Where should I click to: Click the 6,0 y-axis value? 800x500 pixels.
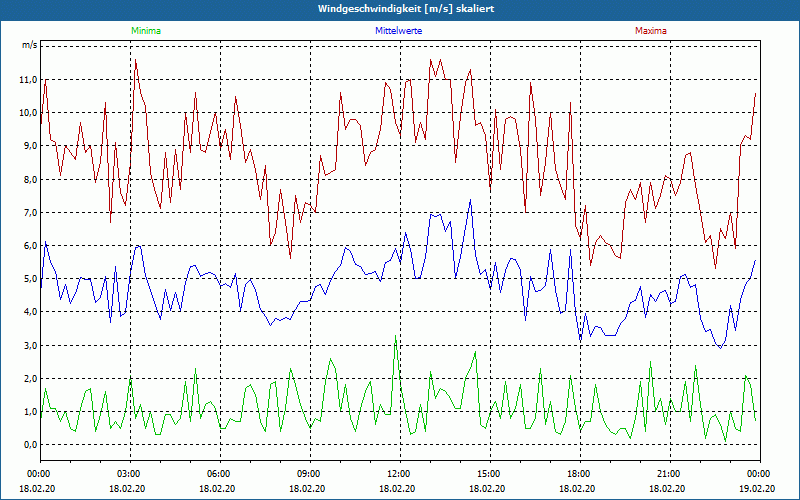point(30,246)
